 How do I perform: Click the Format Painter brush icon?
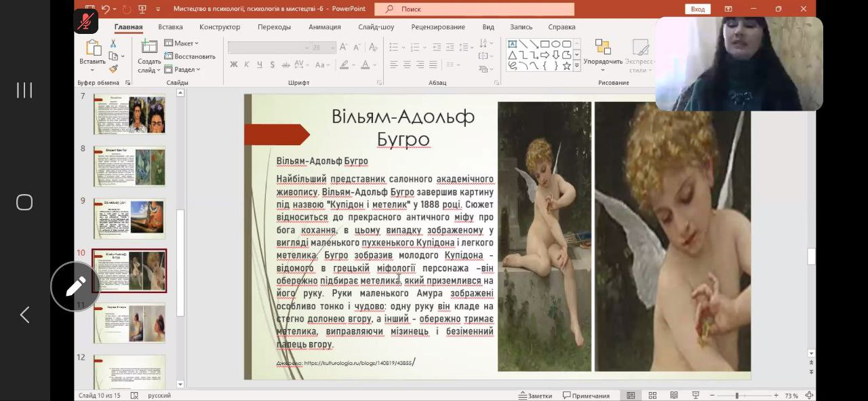[113, 69]
